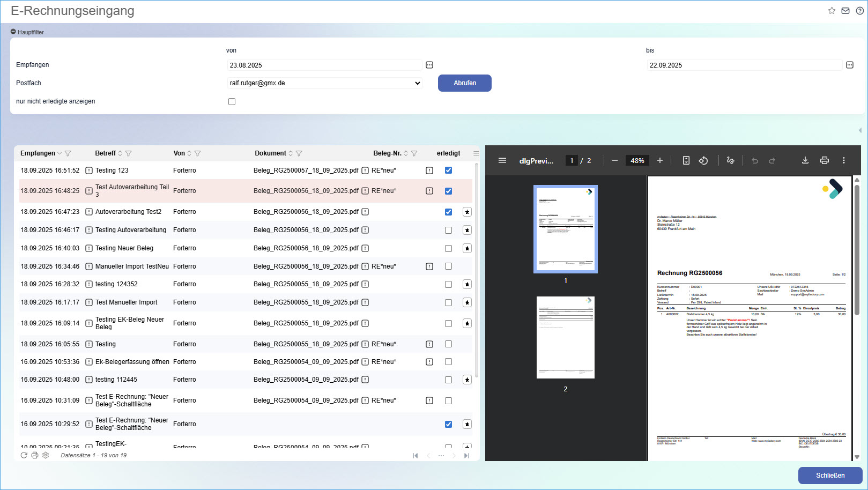Uncheck erledigt for Testing 123 row
This screenshot has height=490, width=868.
tap(448, 170)
